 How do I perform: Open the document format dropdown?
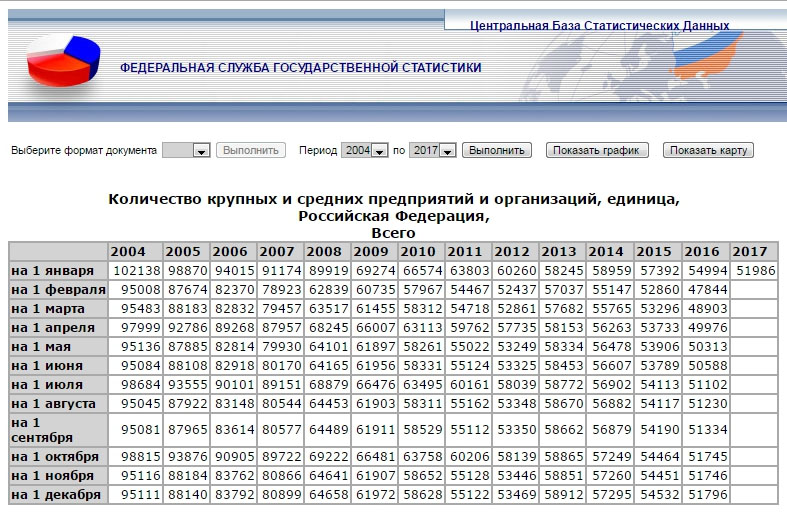pyautogui.click(x=186, y=150)
